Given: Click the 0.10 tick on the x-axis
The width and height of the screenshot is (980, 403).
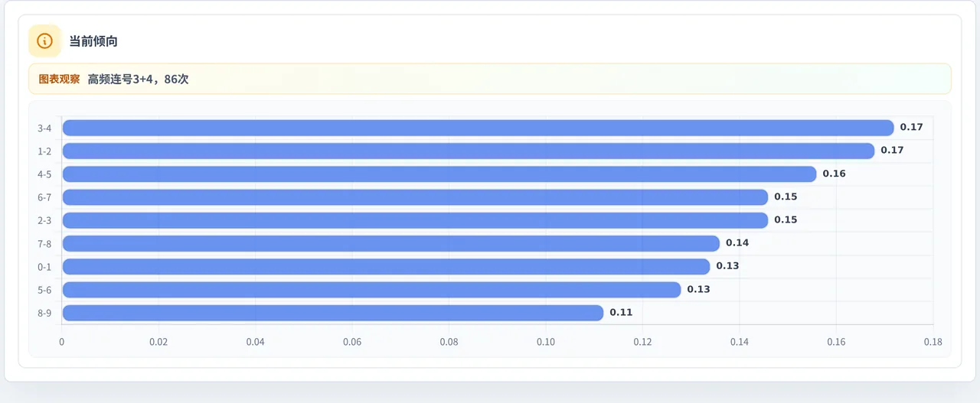Looking at the screenshot, I should click(546, 342).
